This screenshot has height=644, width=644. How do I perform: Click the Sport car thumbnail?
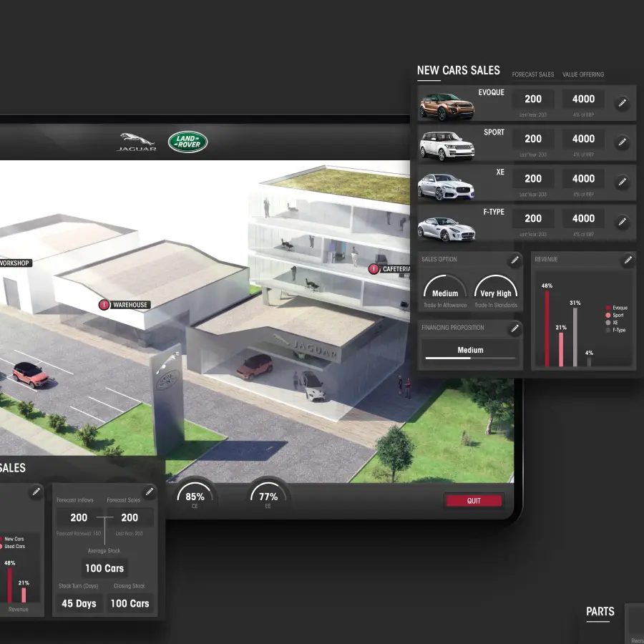coord(447,146)
